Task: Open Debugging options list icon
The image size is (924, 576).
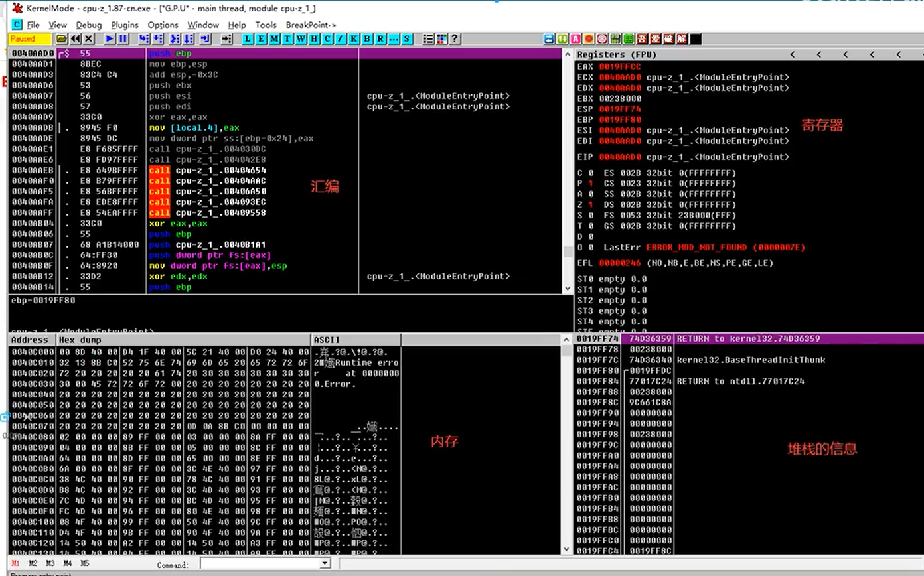Action: 429,39
